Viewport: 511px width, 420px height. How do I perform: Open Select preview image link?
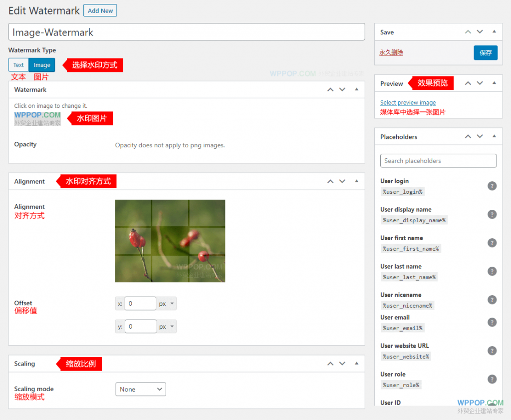408,102
